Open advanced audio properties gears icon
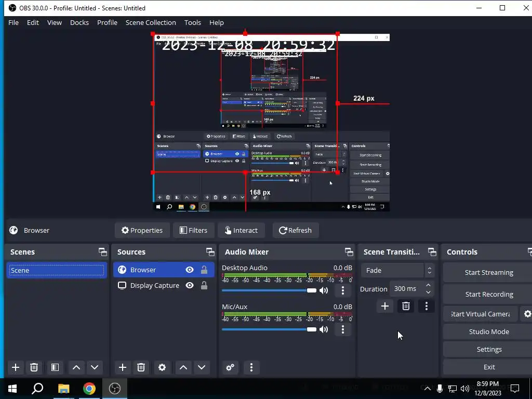Viewport: 532px width, 399px height. point(230,367)
